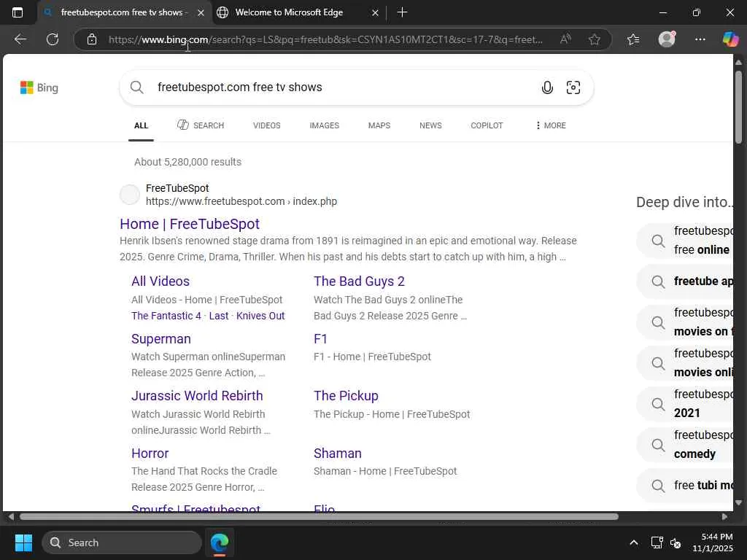This screenshot has height=560, width=747.
Task: Open network status tray icon
Action: 657,542
